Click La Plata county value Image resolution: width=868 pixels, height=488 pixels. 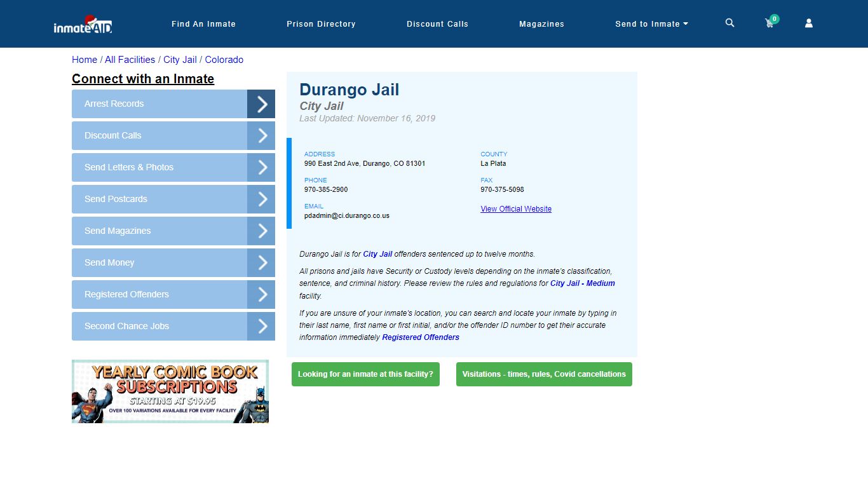(493, 163)
